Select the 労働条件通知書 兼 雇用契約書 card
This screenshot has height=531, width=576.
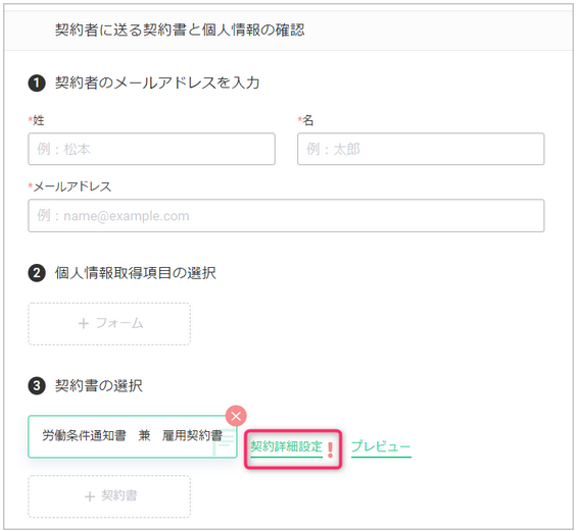click(x=133, y=437)
